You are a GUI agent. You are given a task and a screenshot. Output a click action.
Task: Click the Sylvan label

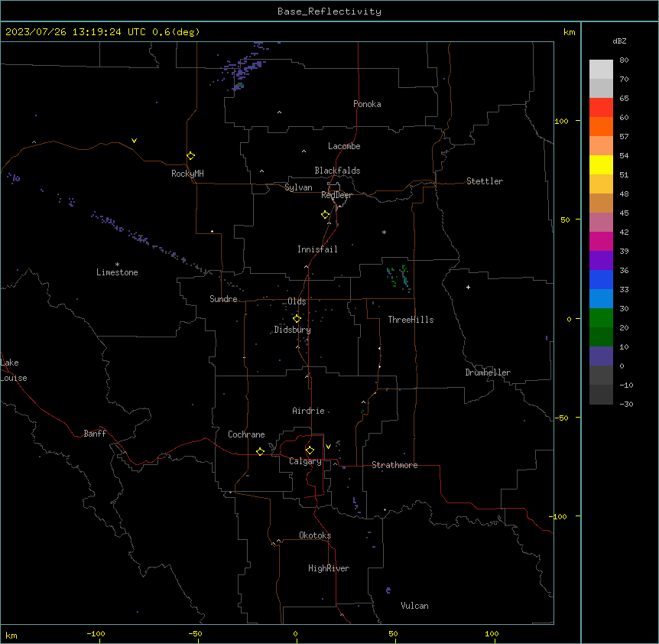(298, 187)
